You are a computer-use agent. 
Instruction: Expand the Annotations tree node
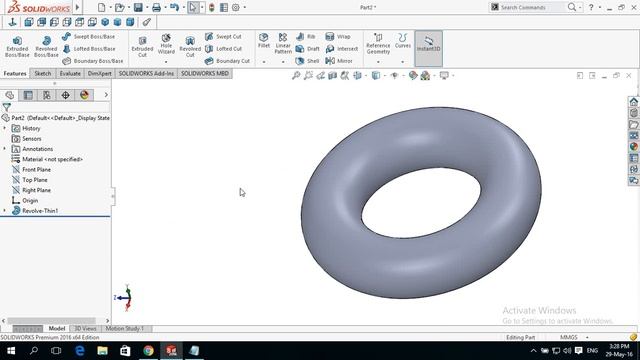[x=5, y=149]
